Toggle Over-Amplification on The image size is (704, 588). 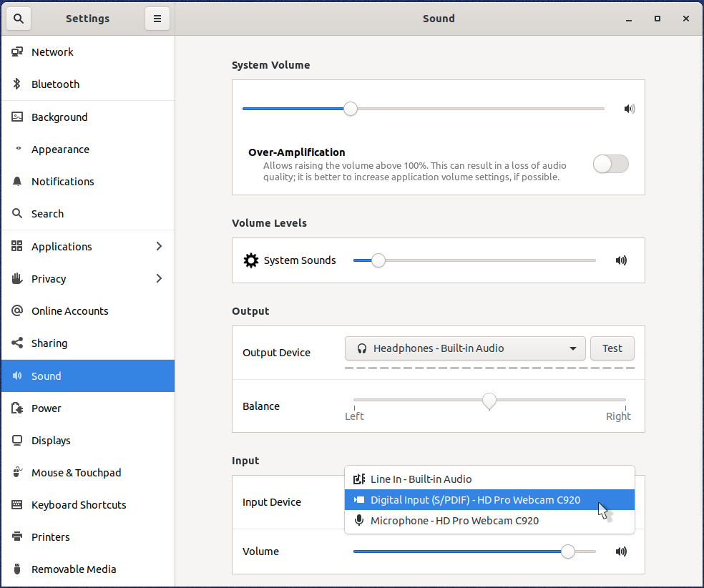point(610,164)
